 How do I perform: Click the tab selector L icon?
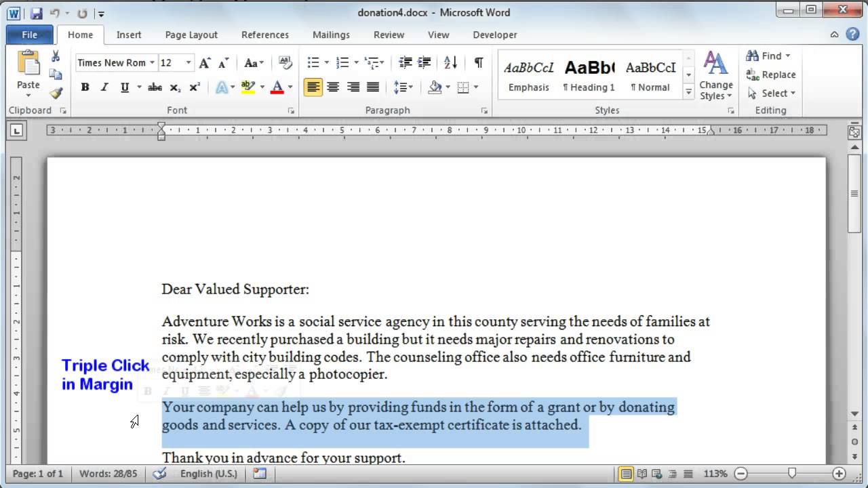click(17, 130)
